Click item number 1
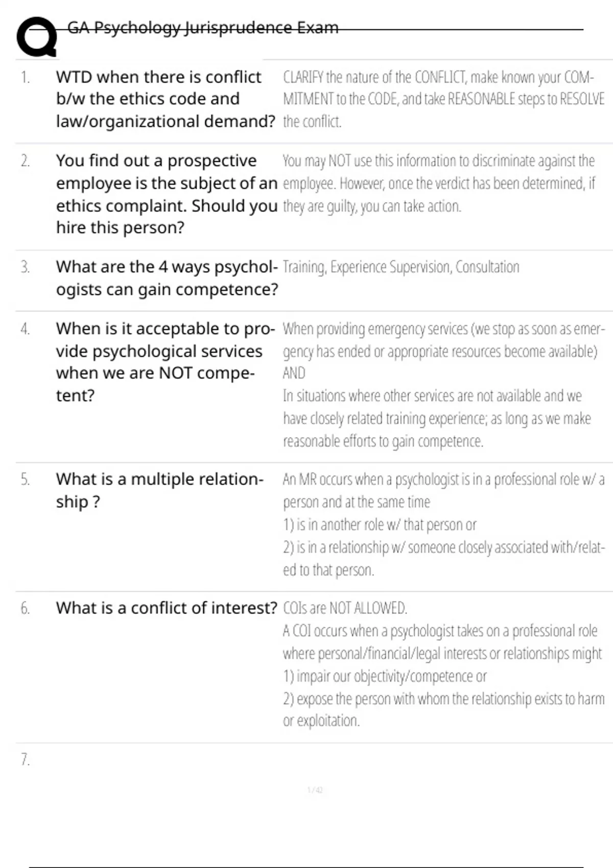Viewport: 613px width, 868px height. (25, 77)
